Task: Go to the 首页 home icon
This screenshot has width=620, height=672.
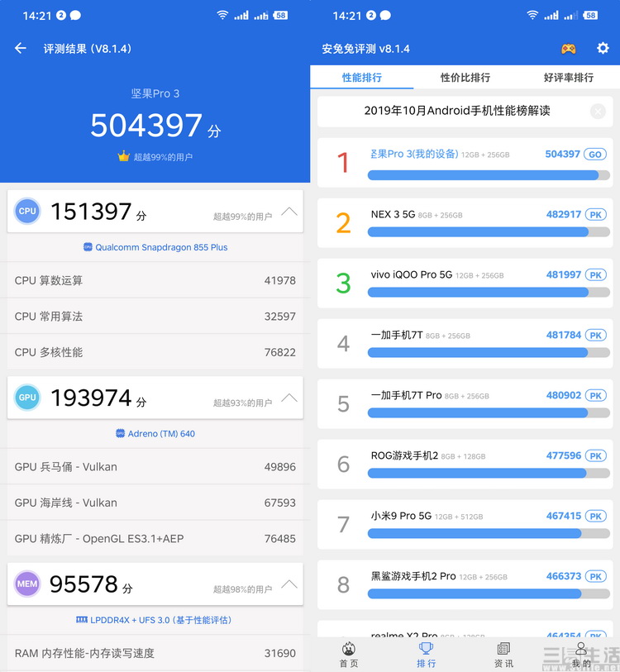Action: click(x=349, y=649)
